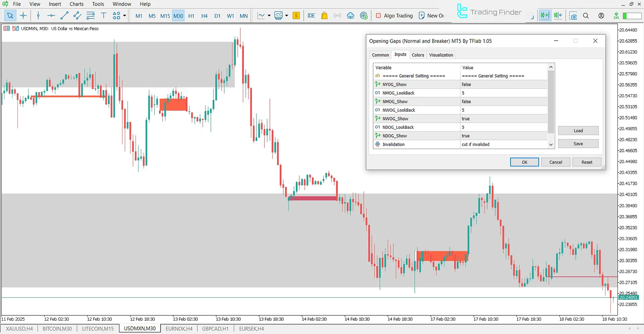
Task: Open the trading Signals panel
Action: 337,15
